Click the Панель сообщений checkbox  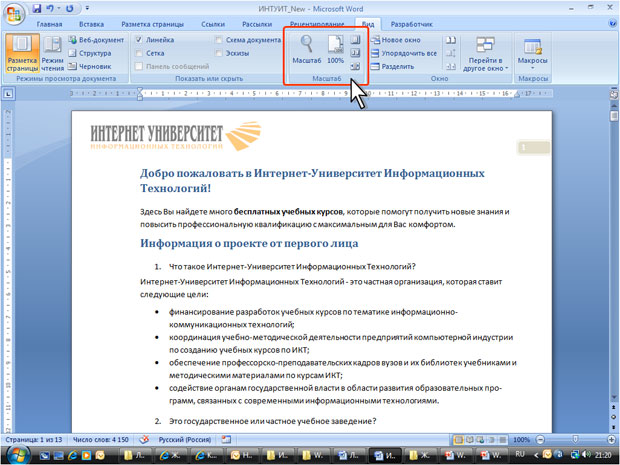point(139,66)
